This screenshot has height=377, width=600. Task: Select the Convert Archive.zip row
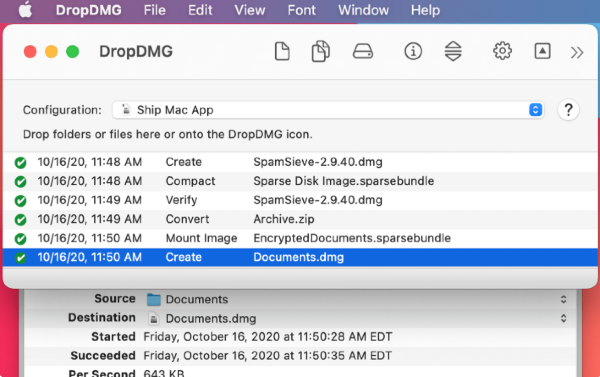(300, 219)
